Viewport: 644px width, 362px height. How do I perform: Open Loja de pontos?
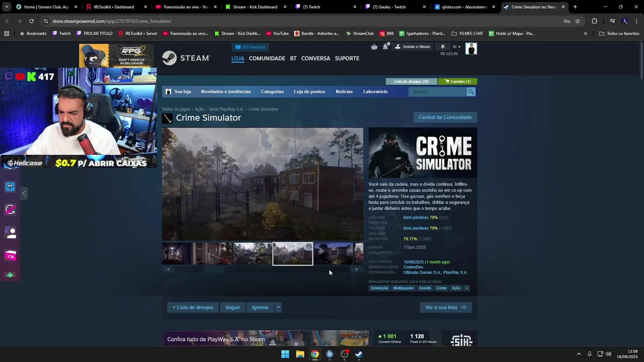(309, 92)
